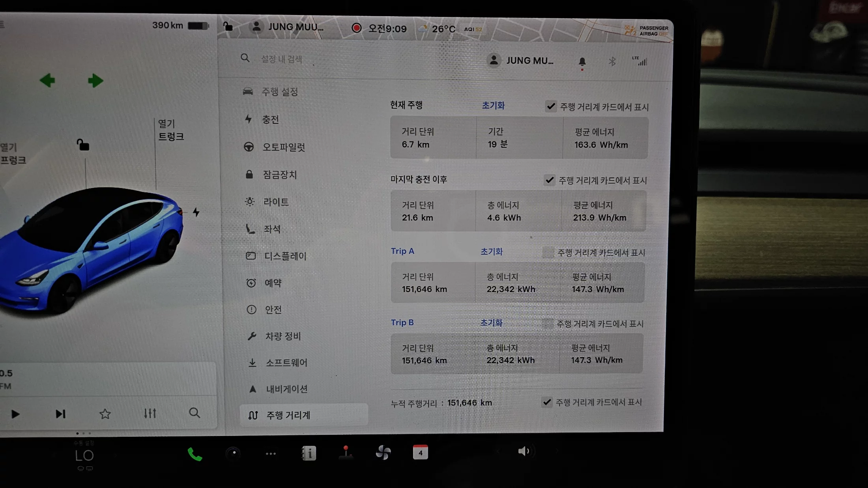
Task: Open the three-dots app launcher
Action: point(271,454)
